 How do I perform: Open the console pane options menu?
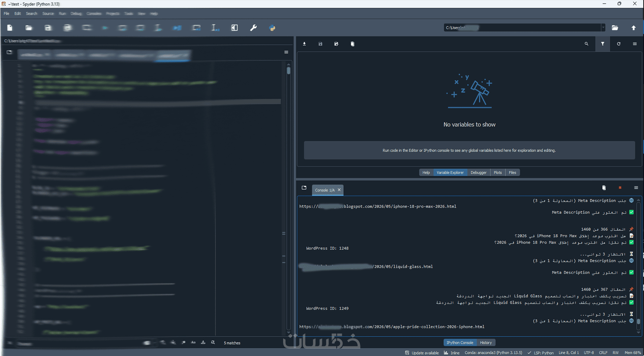[636, 188]
